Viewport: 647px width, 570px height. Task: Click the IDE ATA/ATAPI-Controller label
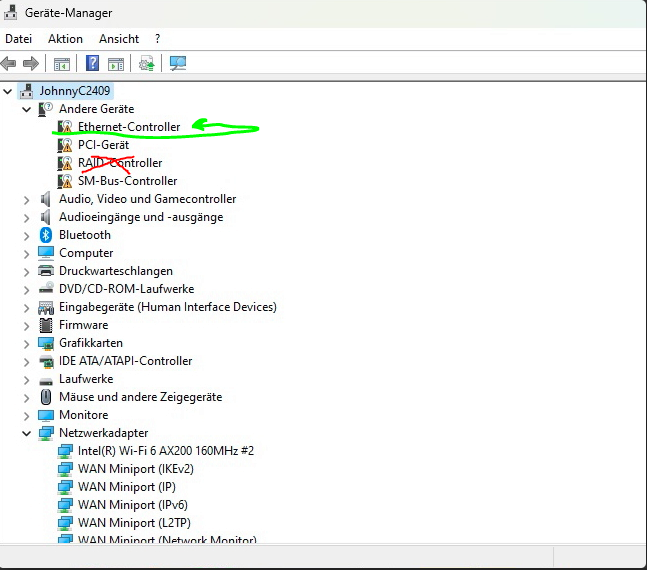coord(125,361)
